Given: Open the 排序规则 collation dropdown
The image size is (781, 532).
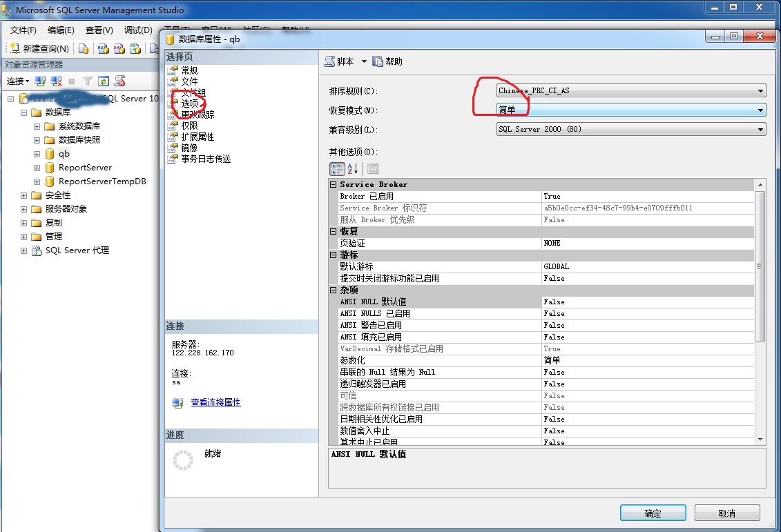Looking at the screenshot, I should 760,90.
